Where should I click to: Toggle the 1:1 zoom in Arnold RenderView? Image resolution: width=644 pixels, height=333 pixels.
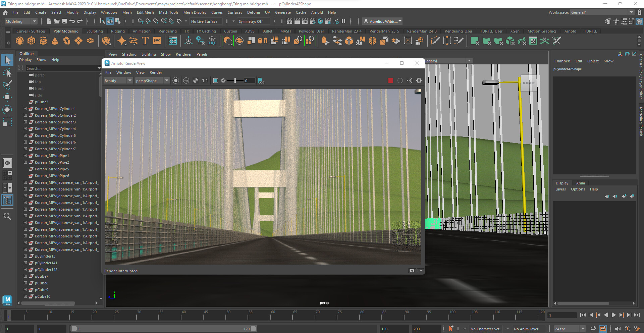point(205,80)
